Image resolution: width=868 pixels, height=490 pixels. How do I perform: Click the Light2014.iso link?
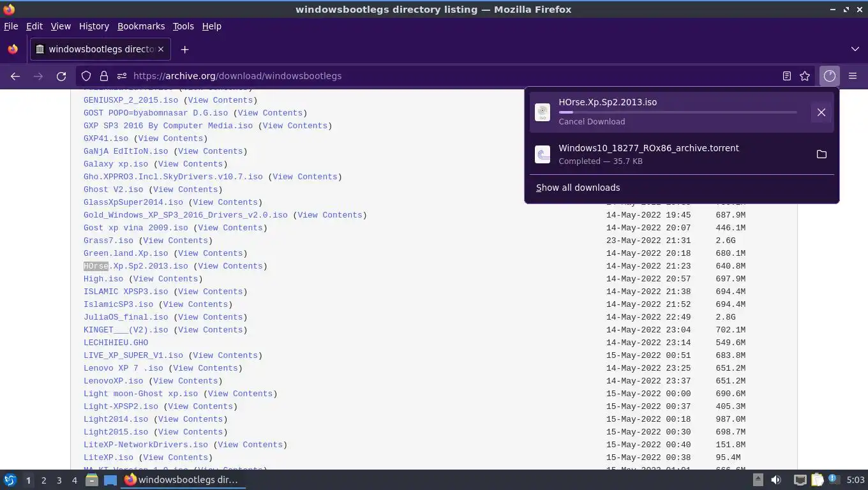(116, 419)
